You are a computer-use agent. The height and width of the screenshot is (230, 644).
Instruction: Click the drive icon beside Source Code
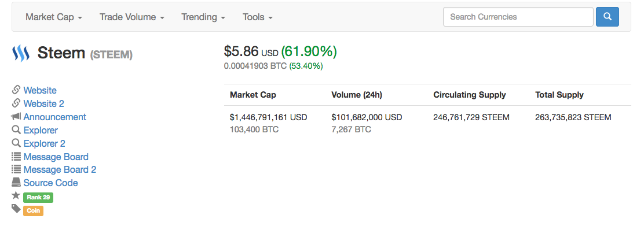coord(16,183)
